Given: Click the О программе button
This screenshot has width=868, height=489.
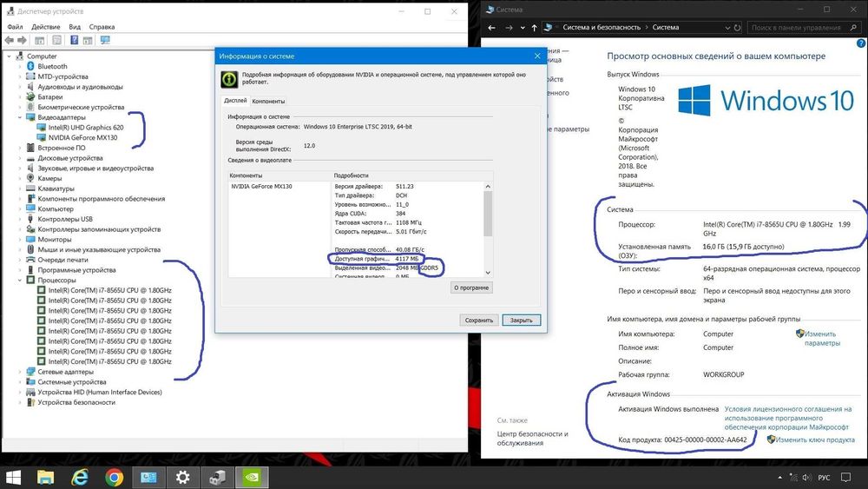Looking at the screenshot, I should click(x=471, y=288).
